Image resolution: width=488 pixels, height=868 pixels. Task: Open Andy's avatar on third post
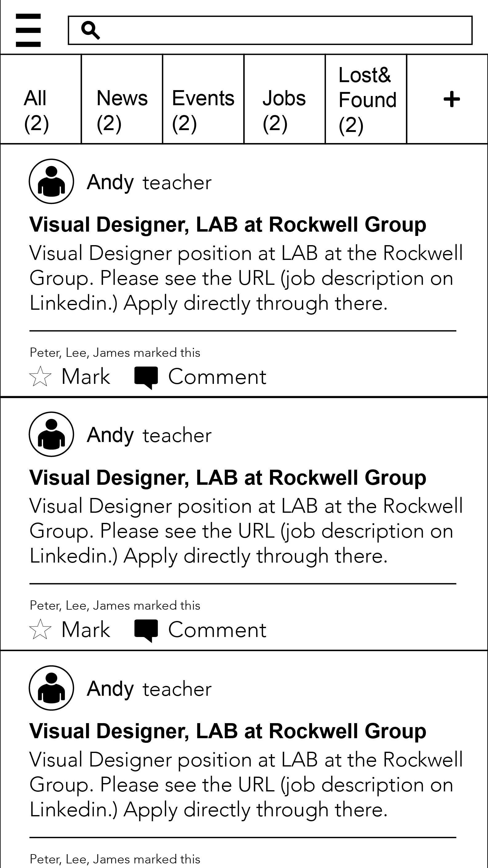pos(51,688)
